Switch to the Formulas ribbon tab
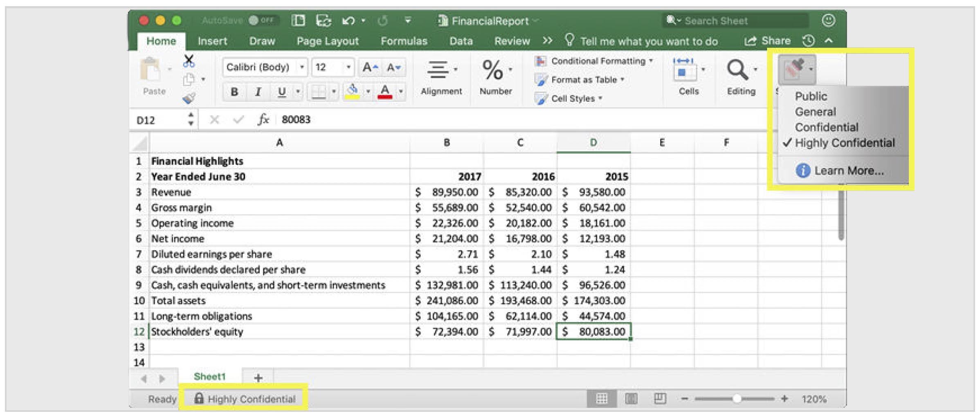Image resolution: width=980 pixels, height=418 pixels. [x=404, y=41]
